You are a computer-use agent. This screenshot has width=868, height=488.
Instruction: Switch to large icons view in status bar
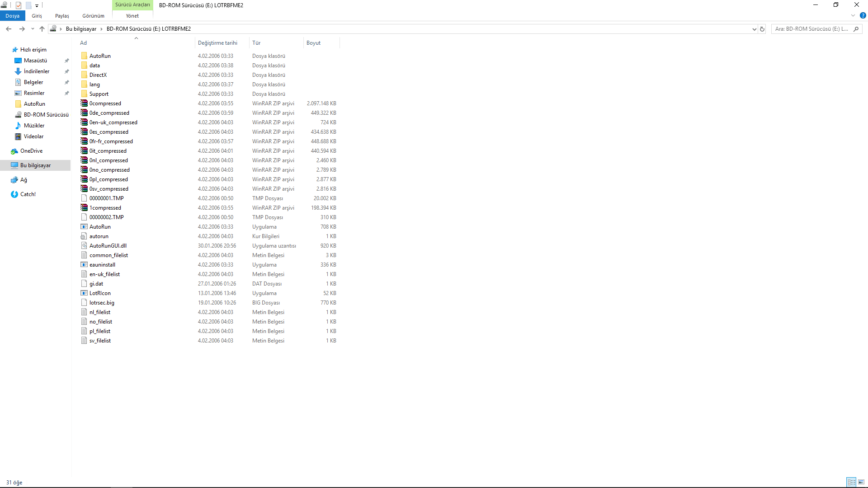[x=861, y=482]
